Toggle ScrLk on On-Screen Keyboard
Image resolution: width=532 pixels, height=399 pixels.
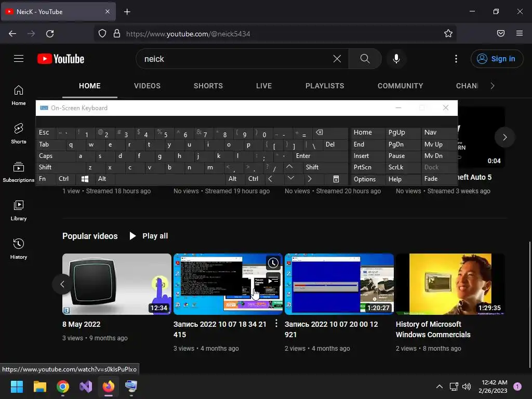pyautogui.click(x=403, y=167)
